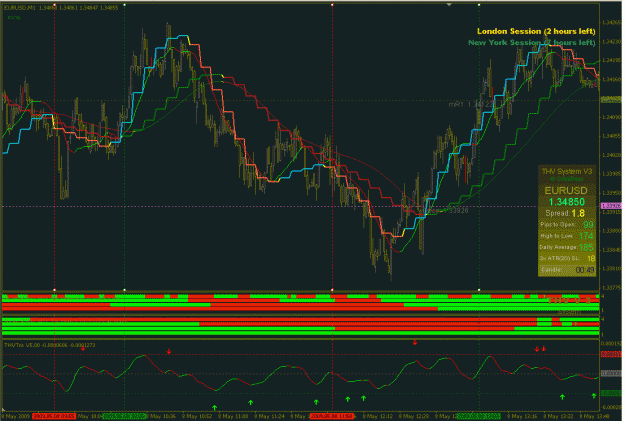
Task: Click the 8 May 10:36 time label
Action: [161, 416]
